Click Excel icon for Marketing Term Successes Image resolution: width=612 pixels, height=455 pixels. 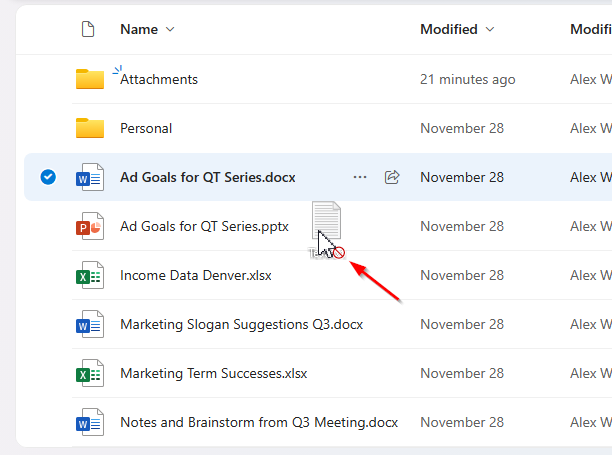pos(90,374)
